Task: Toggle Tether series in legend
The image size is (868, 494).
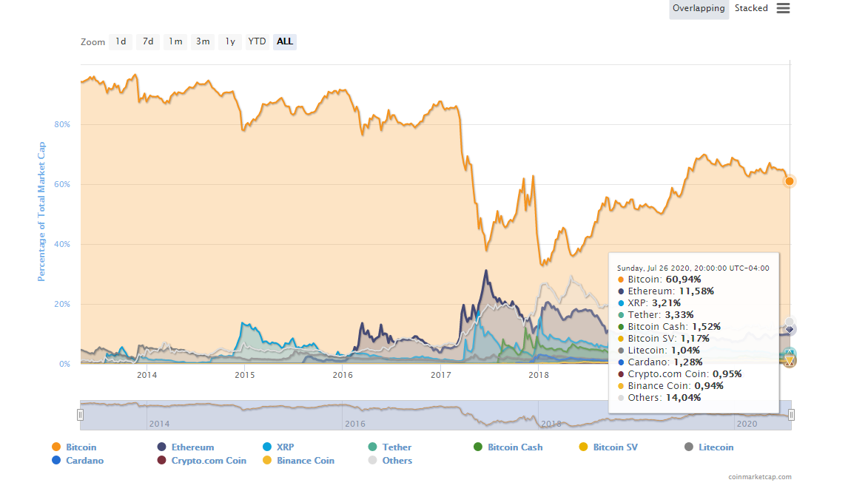Action: pyautogui.click(x=390, y=447)
